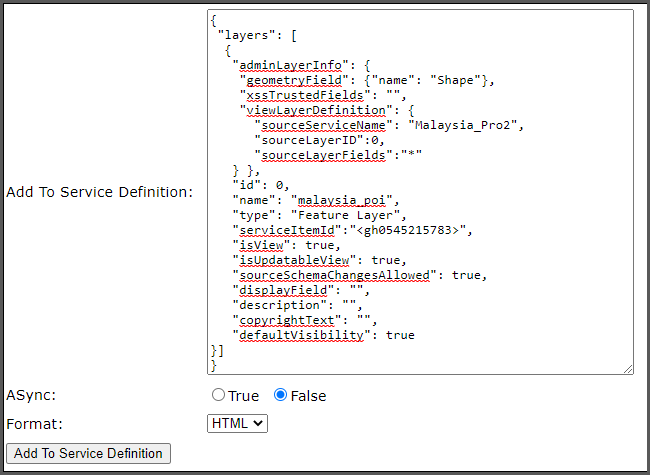Image resolution: width=650 pixels, height=475 pixels.
Task: Click the <gh0545215783> item id value
Action: pyautogui.click(x=408, y=230)
